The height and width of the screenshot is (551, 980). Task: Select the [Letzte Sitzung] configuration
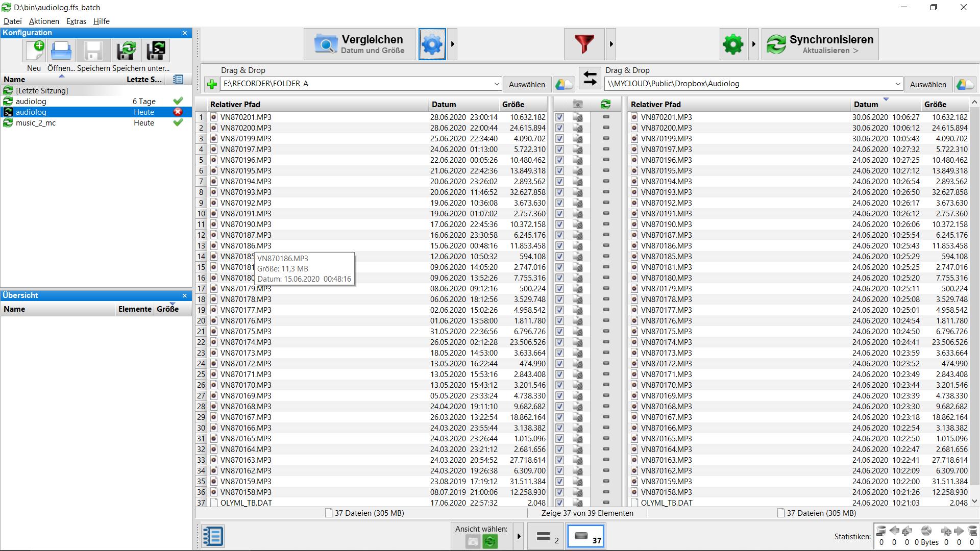[x=96, y=91]
